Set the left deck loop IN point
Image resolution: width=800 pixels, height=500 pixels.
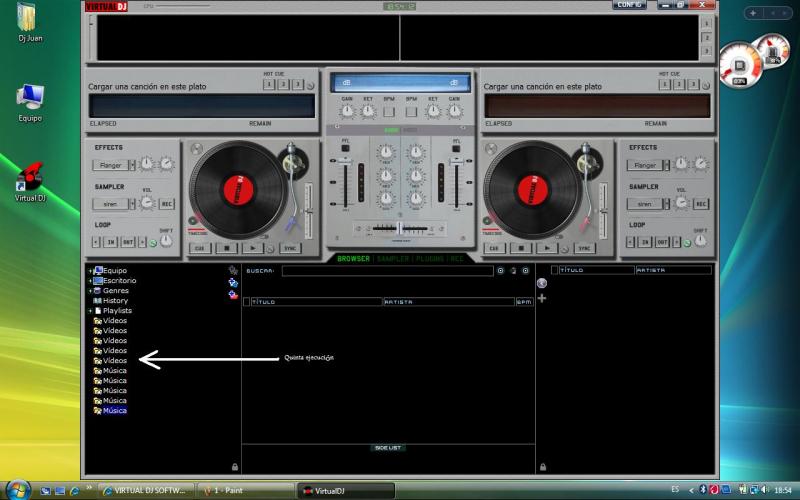(111, 242)
